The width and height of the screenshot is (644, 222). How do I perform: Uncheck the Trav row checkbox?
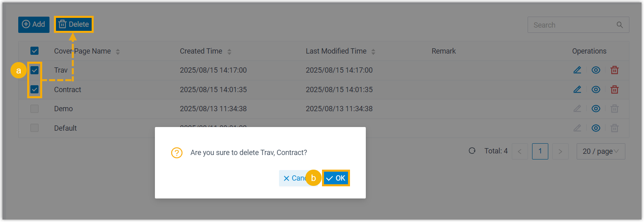(34, 70)
